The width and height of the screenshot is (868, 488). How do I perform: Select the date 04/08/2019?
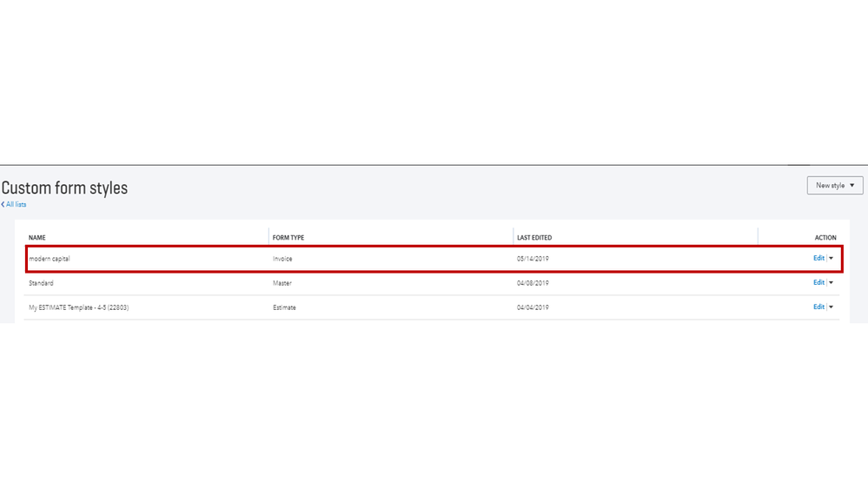coord(533,283)
